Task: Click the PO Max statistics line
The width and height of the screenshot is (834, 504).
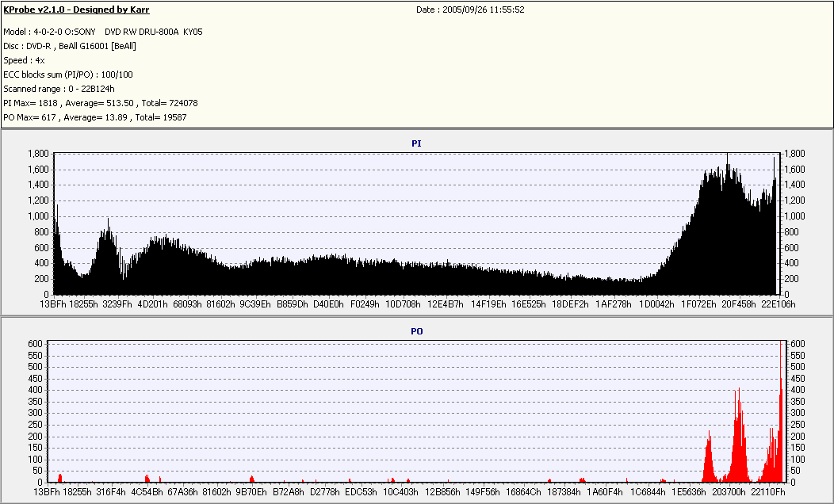Action: coord(94,117)
